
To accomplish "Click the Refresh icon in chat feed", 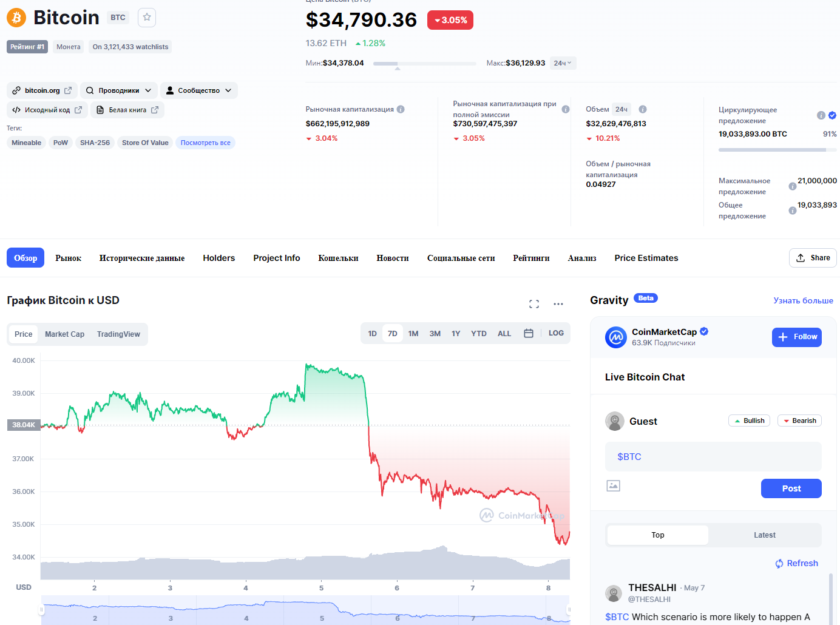I will point(779,564).
